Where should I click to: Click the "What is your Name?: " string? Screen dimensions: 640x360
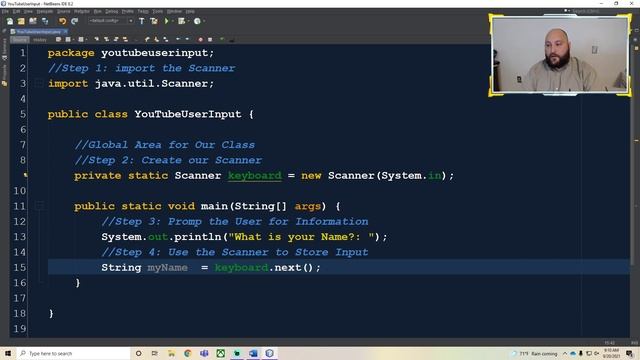302,237
